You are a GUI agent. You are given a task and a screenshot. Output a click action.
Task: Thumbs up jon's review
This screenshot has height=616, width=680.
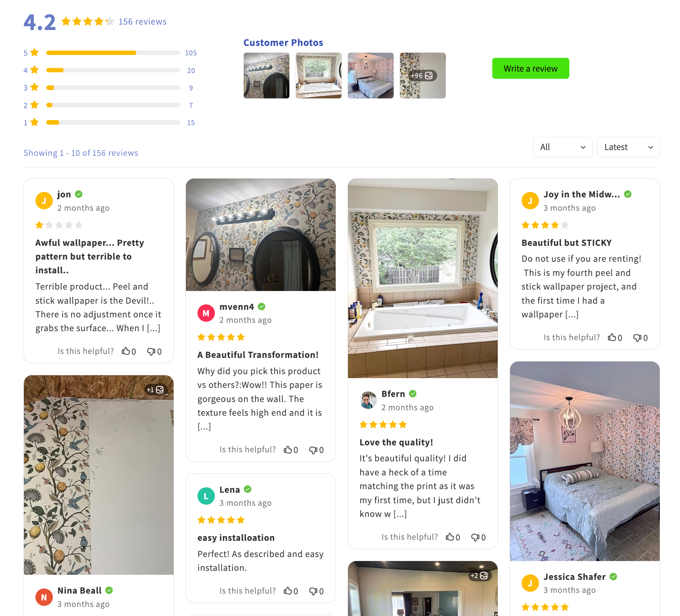tap(129, 351)
